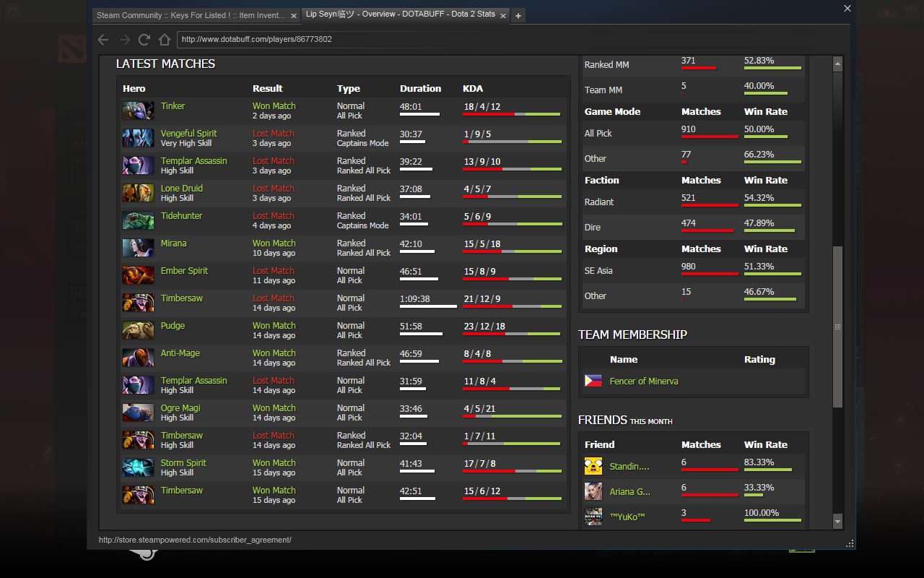Open the Tinker hero name link
The image size is (924, 578).
click(x=173, y=105)
